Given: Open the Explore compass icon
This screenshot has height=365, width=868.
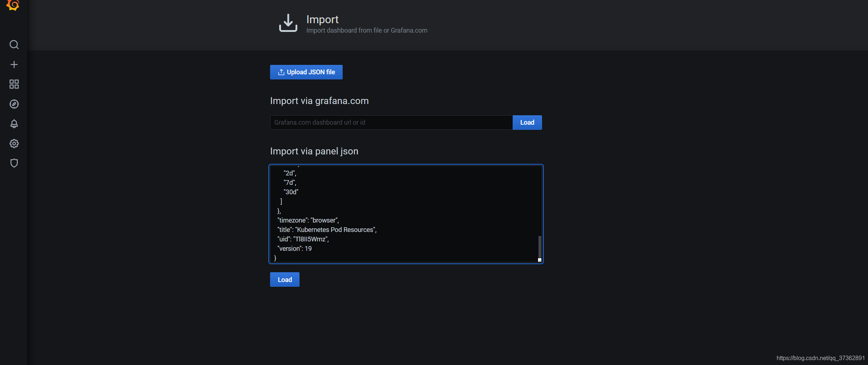Looking at the screenshot, I should tap(14, 104).
